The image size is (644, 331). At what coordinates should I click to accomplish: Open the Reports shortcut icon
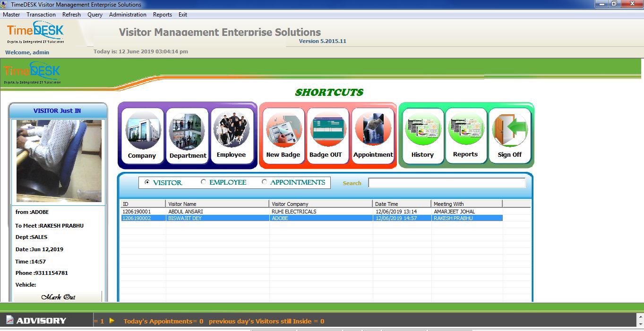click(465, 135)
